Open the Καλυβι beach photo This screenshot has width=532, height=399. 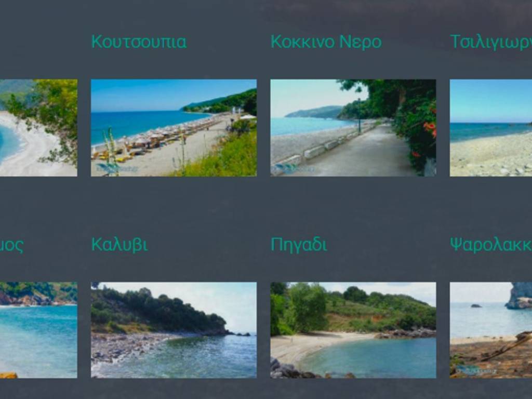174,330
